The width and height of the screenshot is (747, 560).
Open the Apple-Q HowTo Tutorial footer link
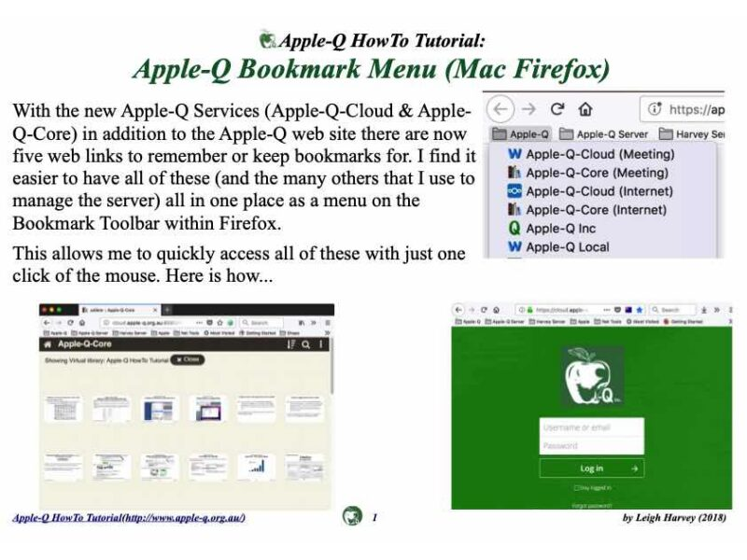(x=129, y=518)
